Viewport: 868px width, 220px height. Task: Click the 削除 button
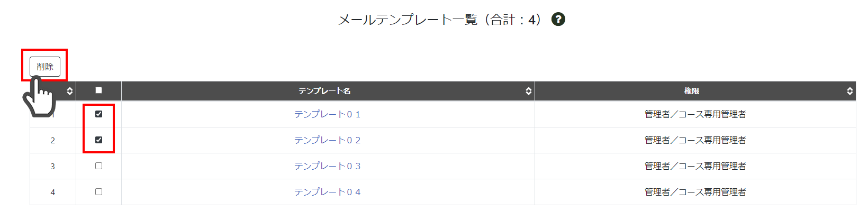(x=45, y=67)
